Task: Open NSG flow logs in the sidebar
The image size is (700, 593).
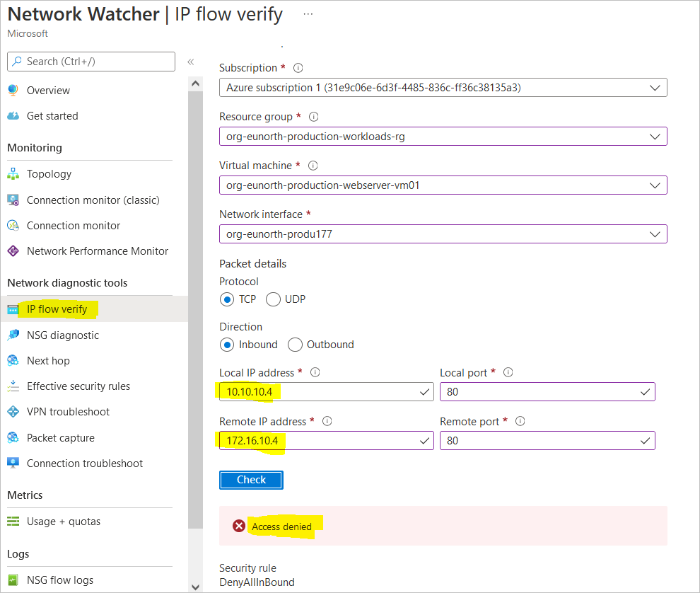Action: (x=60, y=580)
